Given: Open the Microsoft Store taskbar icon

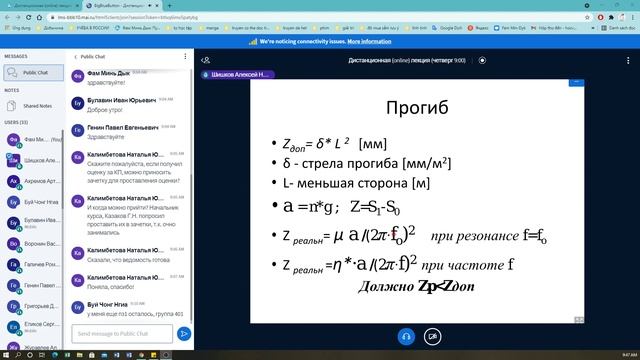Looking at the screenshot, I should point(92,355).
